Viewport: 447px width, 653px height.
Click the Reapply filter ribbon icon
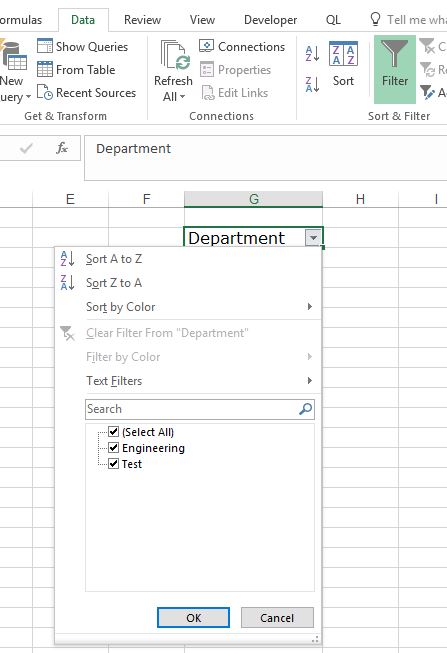click(x=427, y=69)
